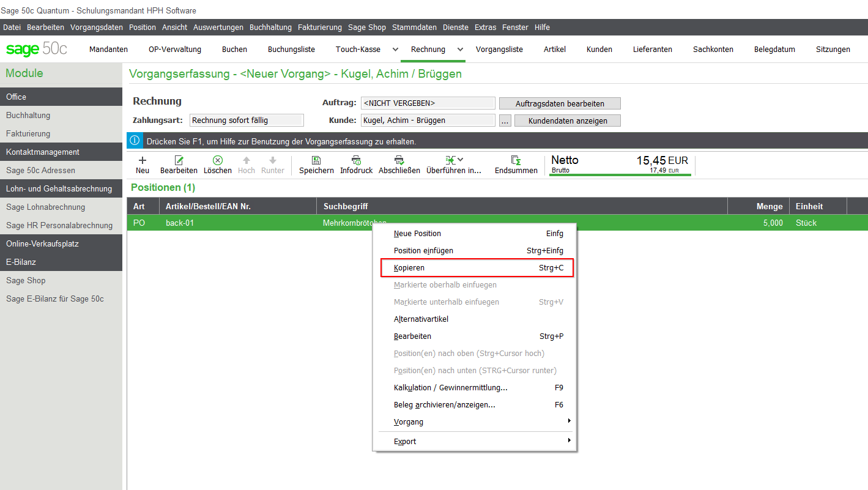Switch to the Sitzungen tab
This screenshot has height=490, width=868.
coord(833,50)
